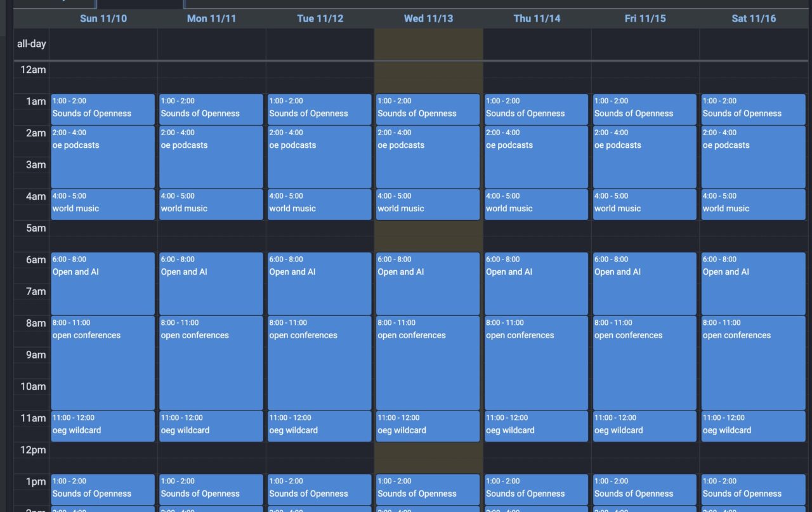Select the oeg wildcard event on Thu 11/14
This screenshot has width=812, height=512.
(x=537, y=426)
